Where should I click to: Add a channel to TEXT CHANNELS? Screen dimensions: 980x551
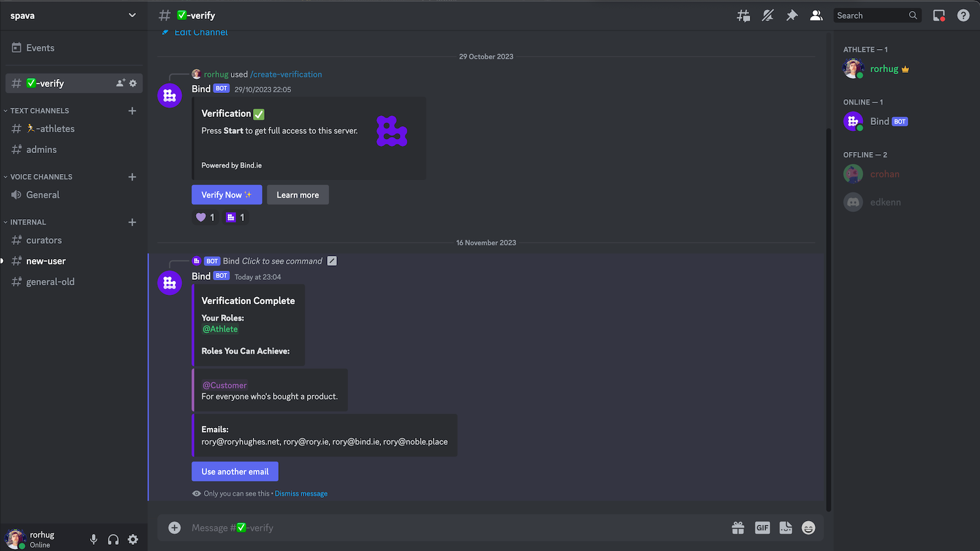pos(132,111)
